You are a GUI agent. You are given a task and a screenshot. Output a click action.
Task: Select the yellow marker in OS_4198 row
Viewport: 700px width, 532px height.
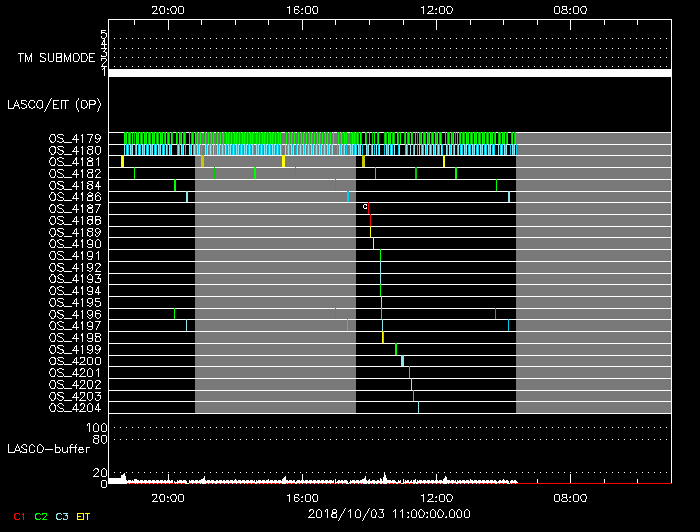click(x=383, y=338)
